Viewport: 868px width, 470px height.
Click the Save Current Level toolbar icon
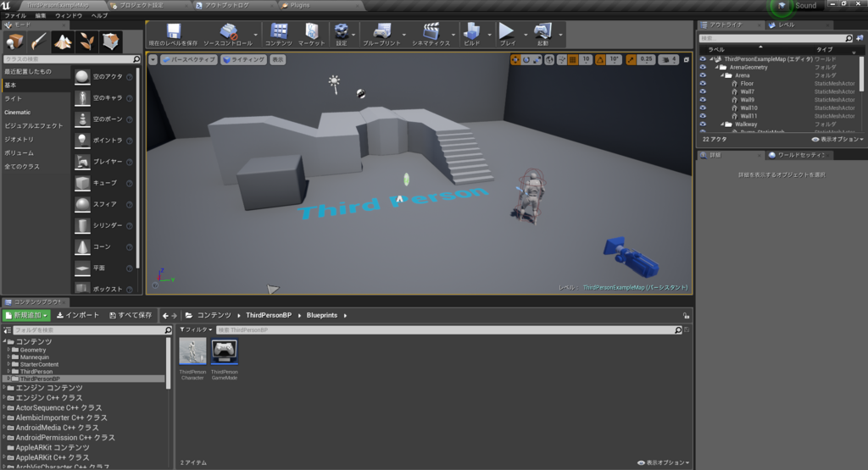pyautogui.click(x=173, y=31)
